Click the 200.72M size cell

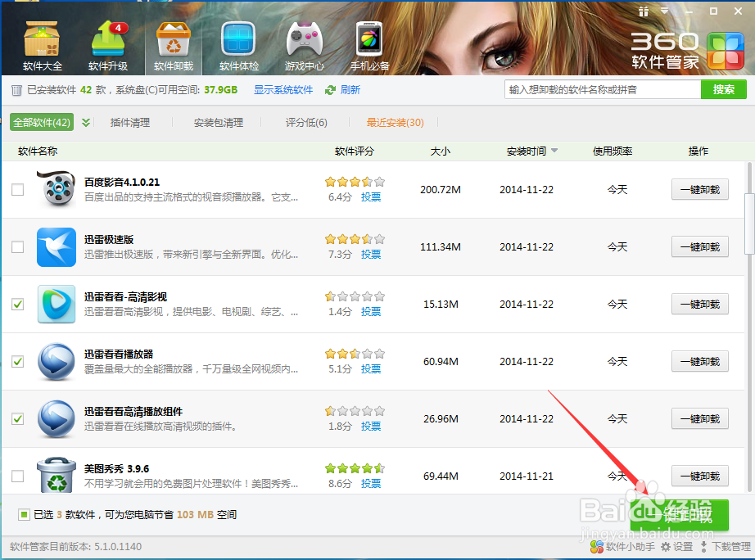[x=440, y=190]
